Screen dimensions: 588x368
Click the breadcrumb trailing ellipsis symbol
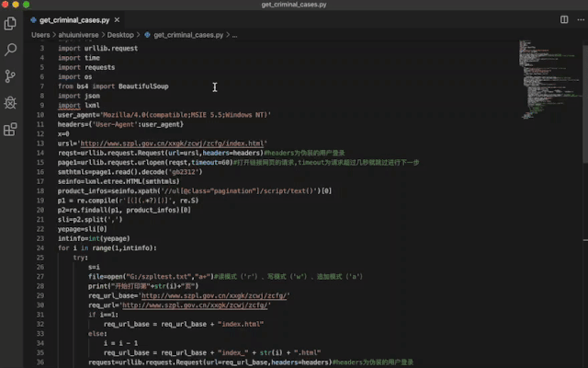coord(235,35)
